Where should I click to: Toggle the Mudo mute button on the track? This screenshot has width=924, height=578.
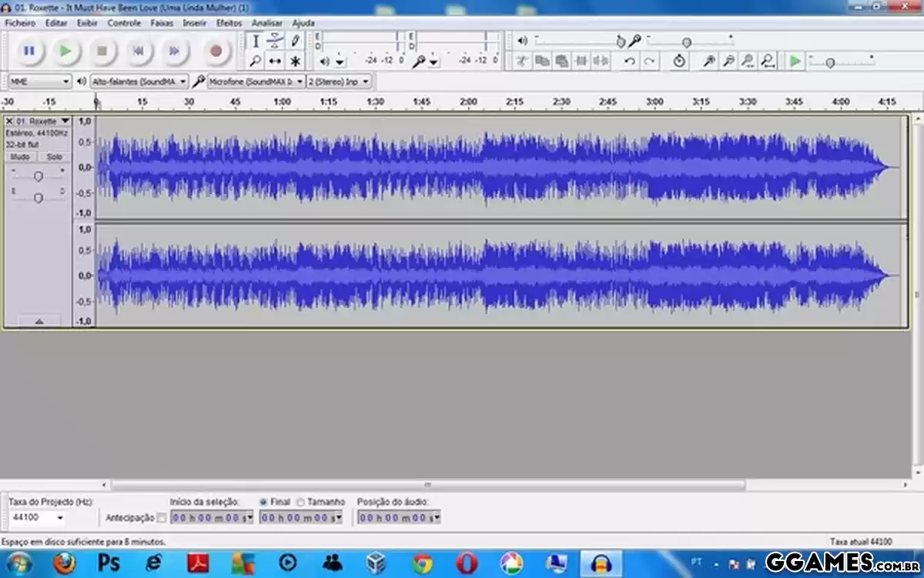coord(20,156)
